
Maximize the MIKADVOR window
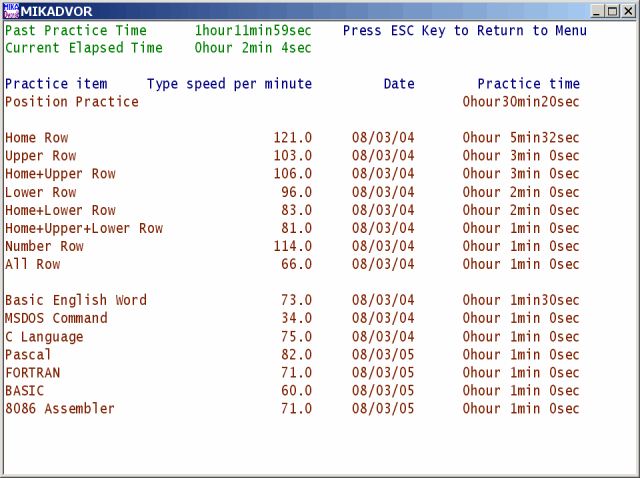[x=613, y=11]
